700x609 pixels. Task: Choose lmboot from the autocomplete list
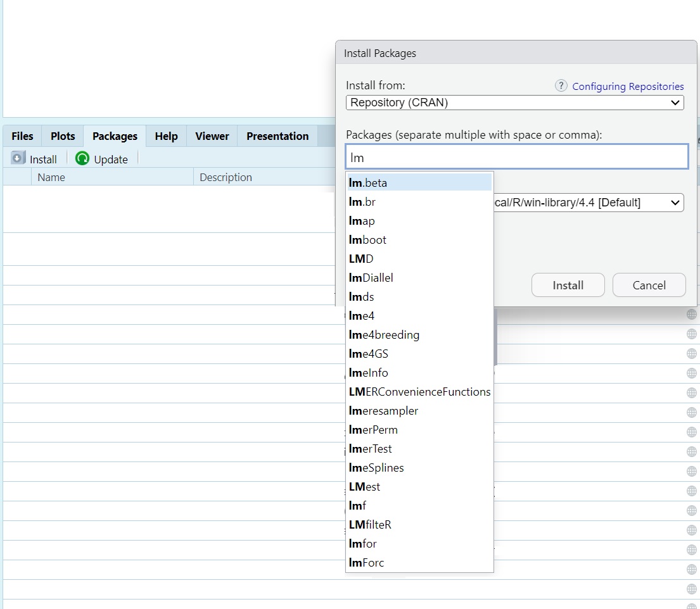367,240
